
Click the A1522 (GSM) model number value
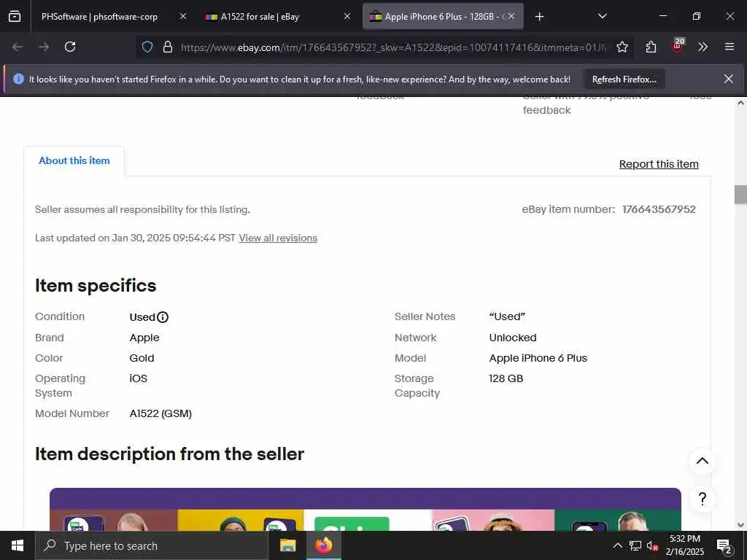pyautogui.click(x=160, y=414)
